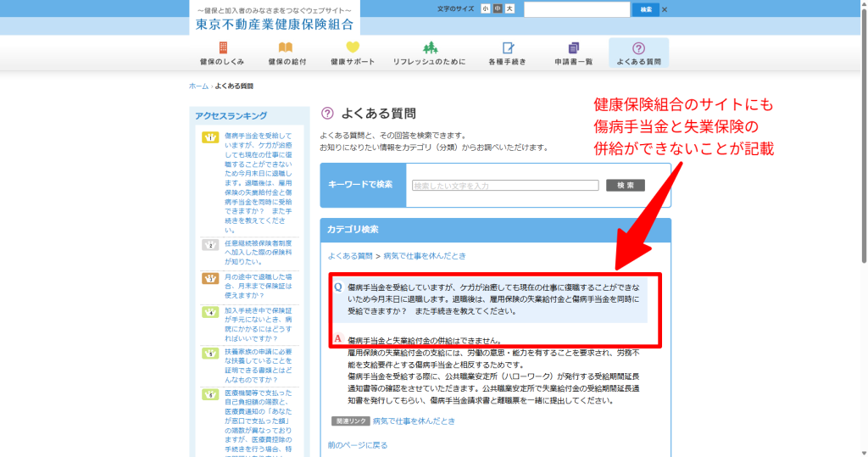
Task: Follow the ホーム breadcrumb link
Action: (x=198, y=86)
